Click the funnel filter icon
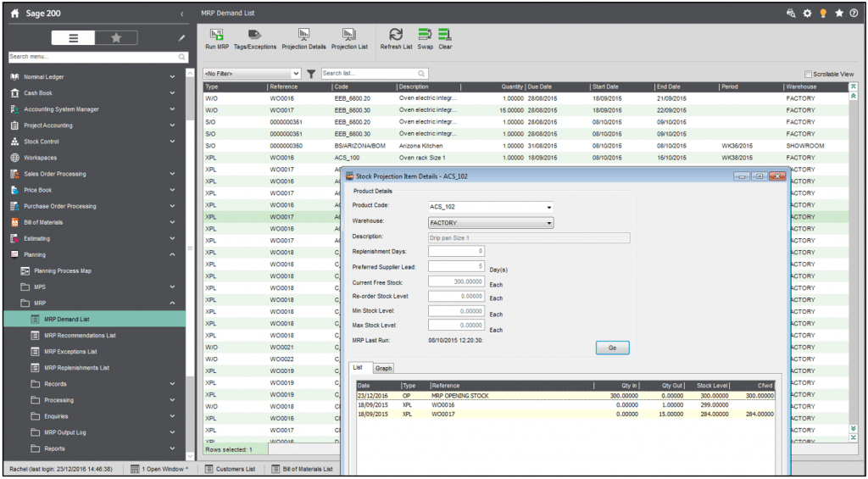Viewport: 868px width, 479px height. click(311, 74)
